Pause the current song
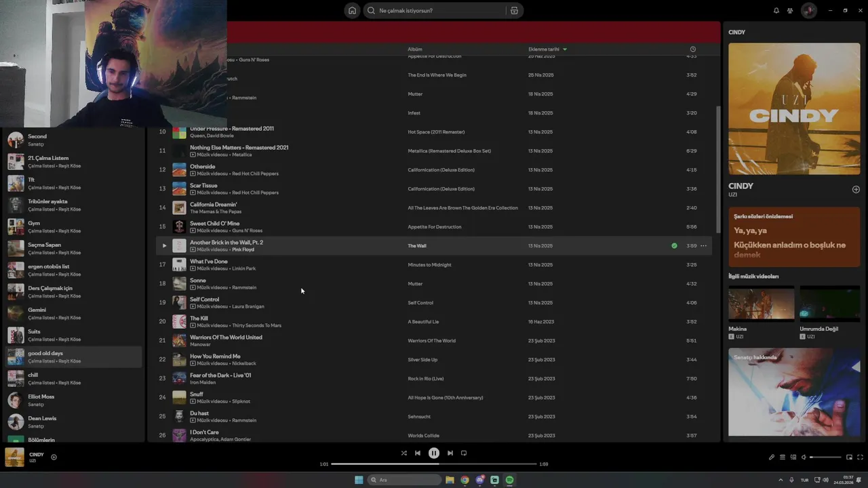 [x=434, y=453]
